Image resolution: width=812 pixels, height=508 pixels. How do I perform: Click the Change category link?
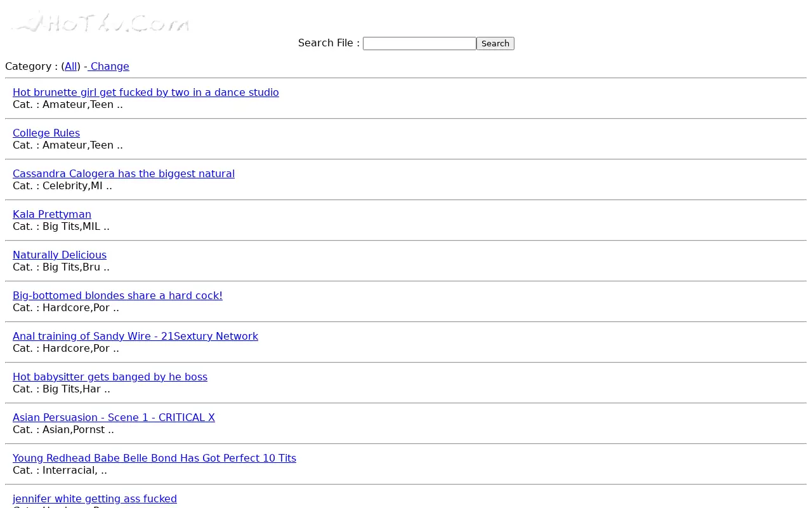(108, 66)
